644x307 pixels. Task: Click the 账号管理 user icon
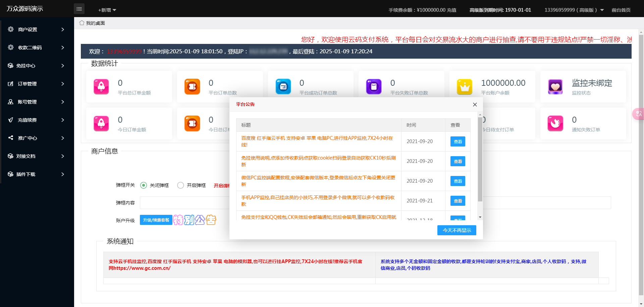pyautogui.click(x=10, y=102)
